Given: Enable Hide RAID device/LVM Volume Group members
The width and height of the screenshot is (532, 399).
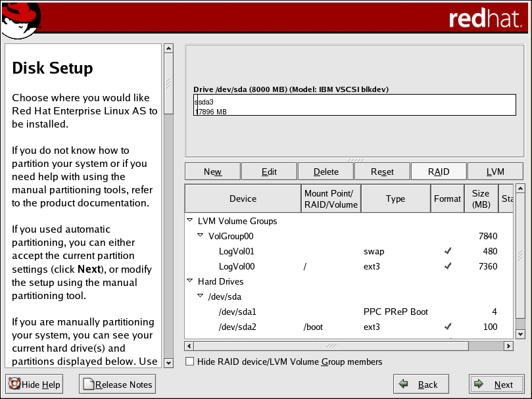Looking at the screenshot, I should 190,362.
